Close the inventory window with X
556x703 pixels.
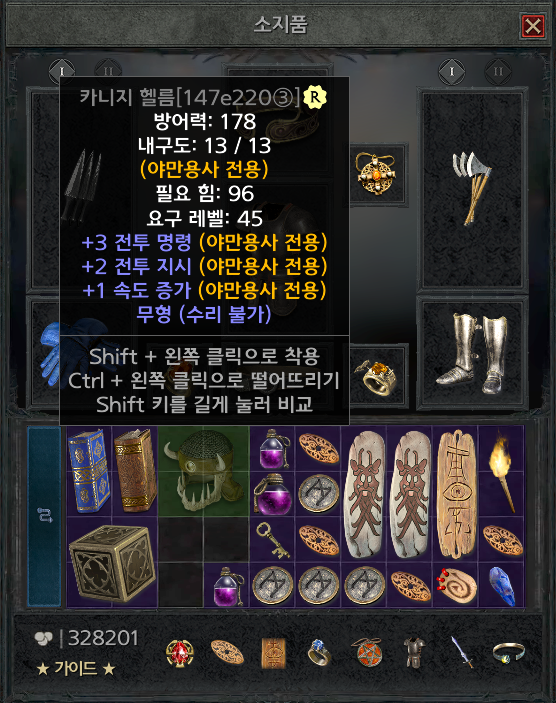533,26
